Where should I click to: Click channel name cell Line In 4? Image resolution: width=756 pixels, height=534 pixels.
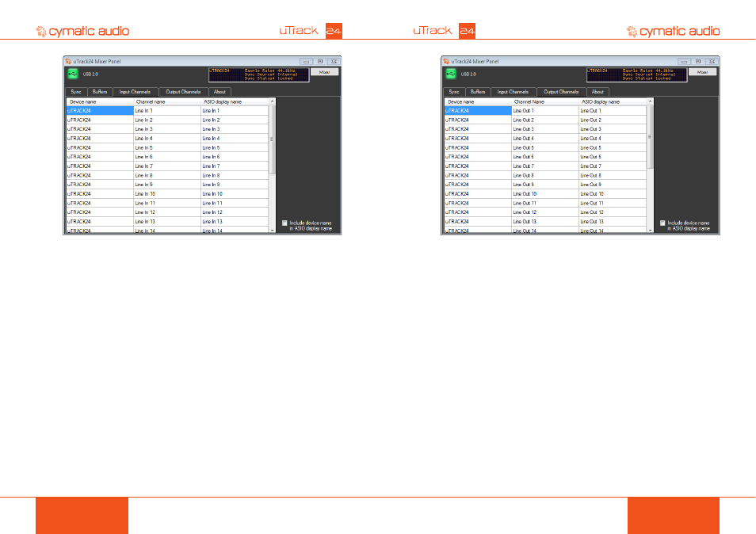click(x=167, y=139)
